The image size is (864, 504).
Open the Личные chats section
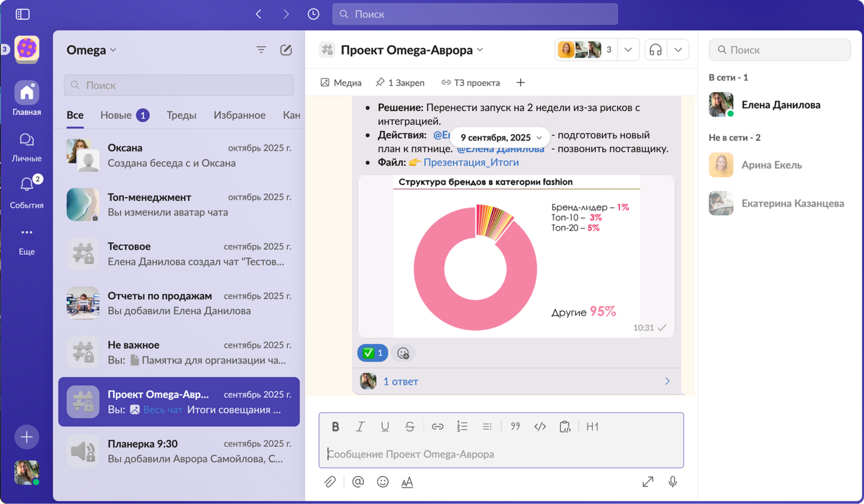[27, 148]
